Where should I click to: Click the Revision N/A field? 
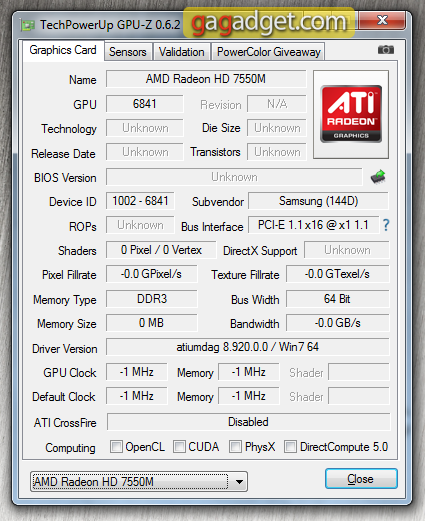pos(277,104)
